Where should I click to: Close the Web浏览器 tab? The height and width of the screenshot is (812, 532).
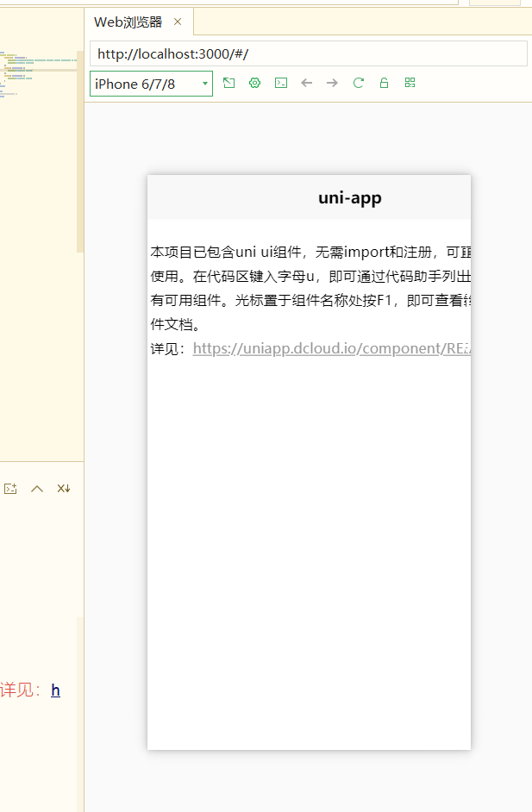click(178, 22)
